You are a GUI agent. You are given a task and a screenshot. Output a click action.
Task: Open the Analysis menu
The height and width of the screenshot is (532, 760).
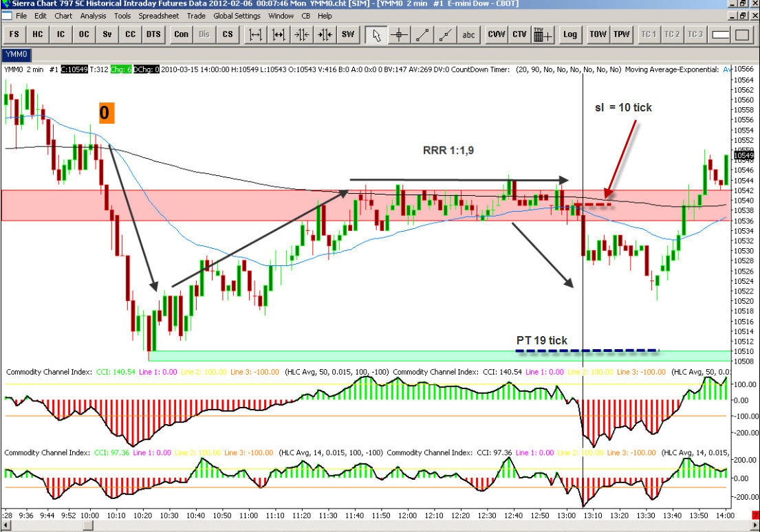pos(93,16)
